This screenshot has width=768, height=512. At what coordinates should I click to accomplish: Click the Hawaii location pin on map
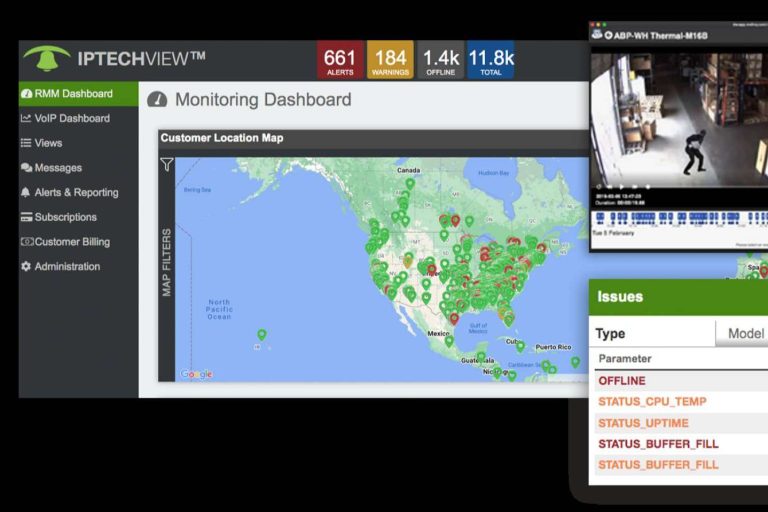(x=262, y=335)
